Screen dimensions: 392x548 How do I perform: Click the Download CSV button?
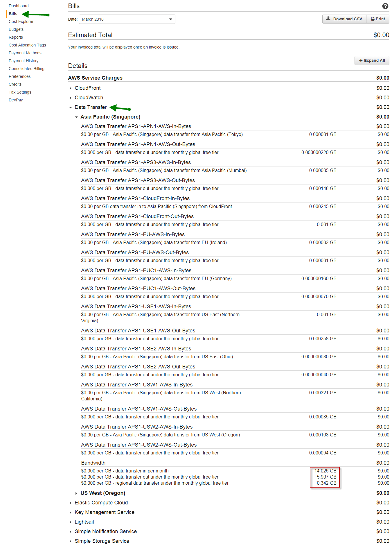coord(344,19)
